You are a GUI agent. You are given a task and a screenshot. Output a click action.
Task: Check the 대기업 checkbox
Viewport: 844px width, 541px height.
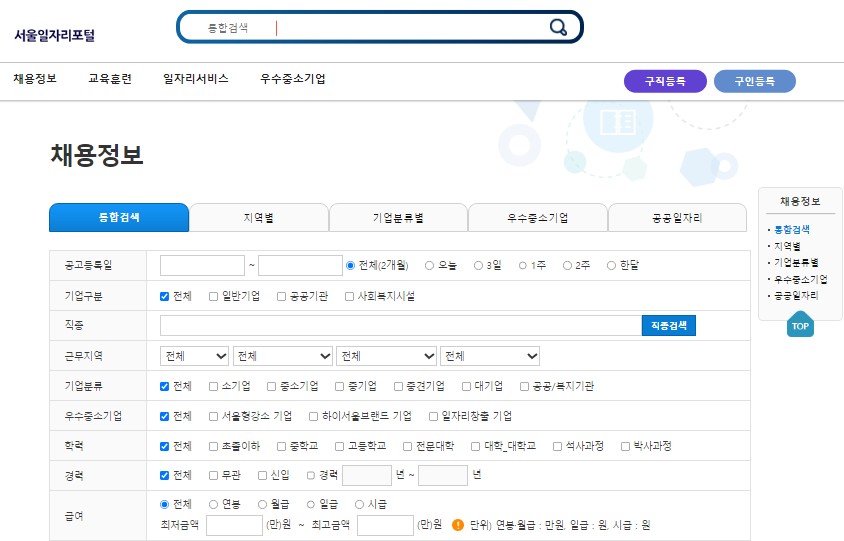[467, 386]
